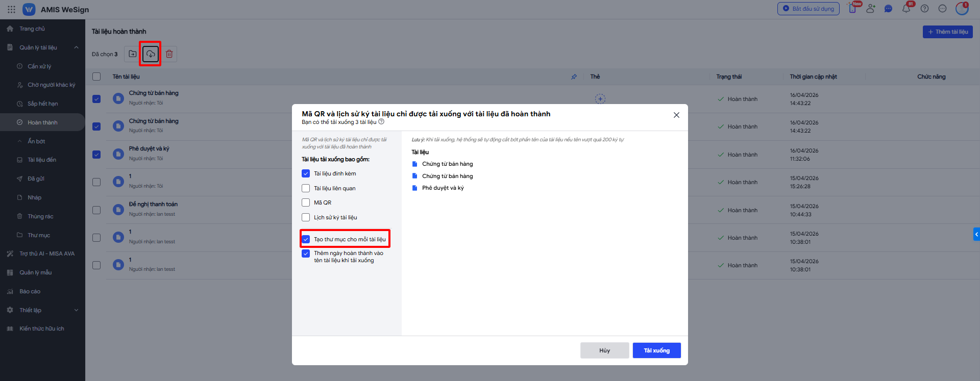The image size is (980, 381).
Task: Click the add user icon
Action: (x=871, y=9)
